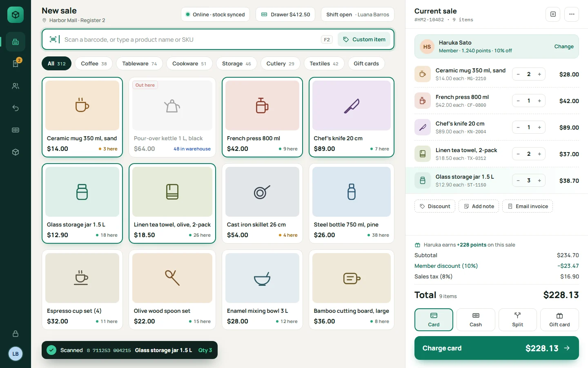
Task: Choose Split payment method
Action: [517, 320]
